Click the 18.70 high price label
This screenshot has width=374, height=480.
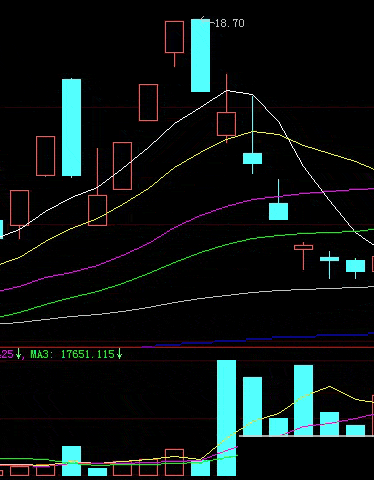tap(229, 23)
